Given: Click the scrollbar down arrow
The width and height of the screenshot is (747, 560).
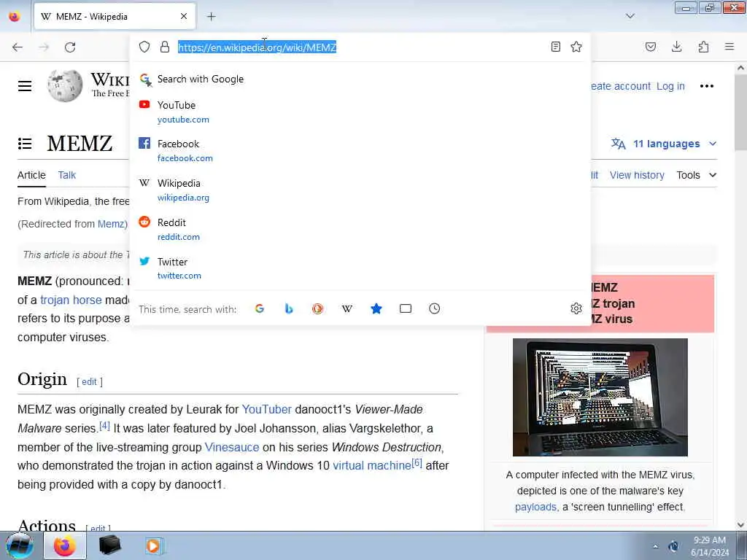Looking at the screenshot, I should 740,524.
